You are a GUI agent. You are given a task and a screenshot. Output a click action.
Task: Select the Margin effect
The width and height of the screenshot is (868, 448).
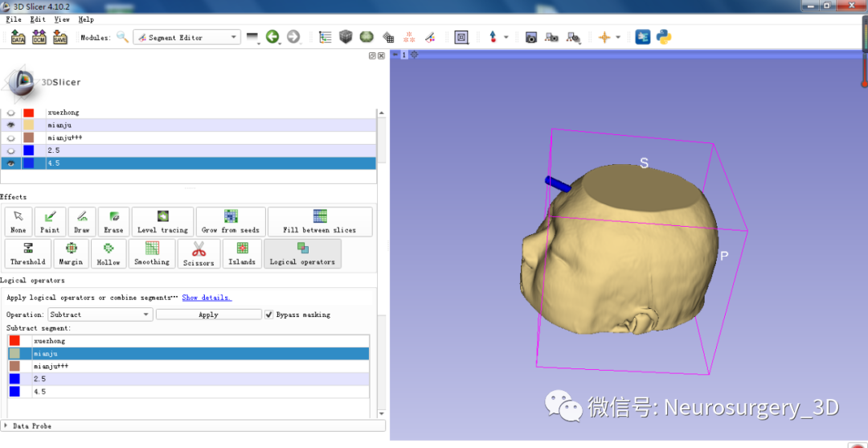click(71, 253)
